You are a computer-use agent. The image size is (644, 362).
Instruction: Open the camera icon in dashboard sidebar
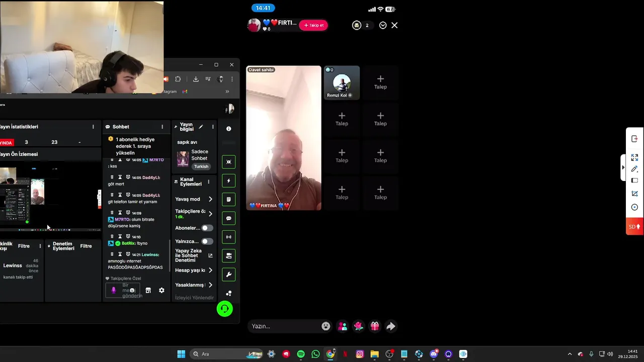click(x=228, y=255)
